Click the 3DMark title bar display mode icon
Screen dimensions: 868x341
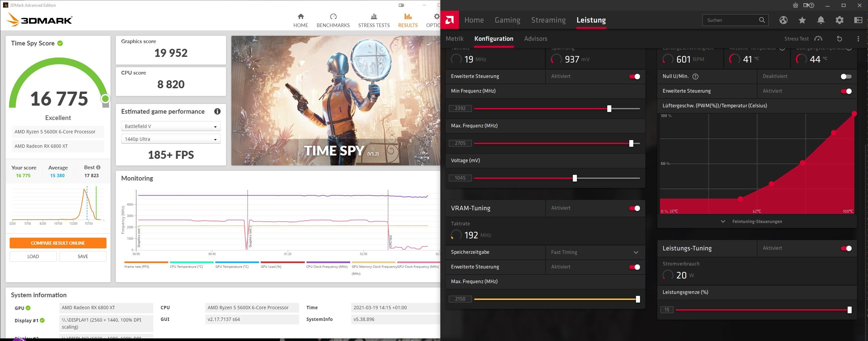[401, 5]
